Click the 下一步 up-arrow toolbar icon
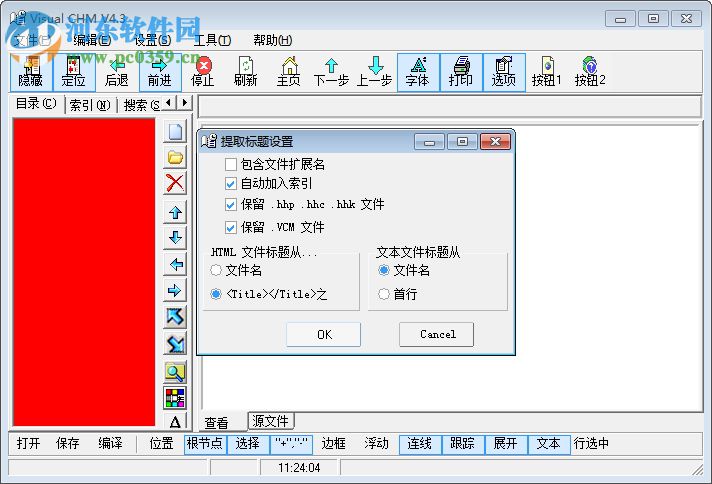Screen dimensions: 712x484 tap(331, 72)
